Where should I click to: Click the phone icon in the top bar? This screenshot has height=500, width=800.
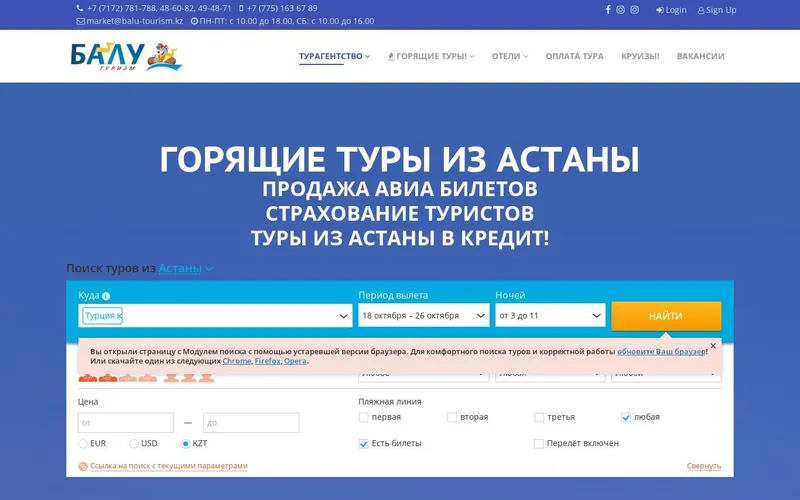tap(80, 8)
